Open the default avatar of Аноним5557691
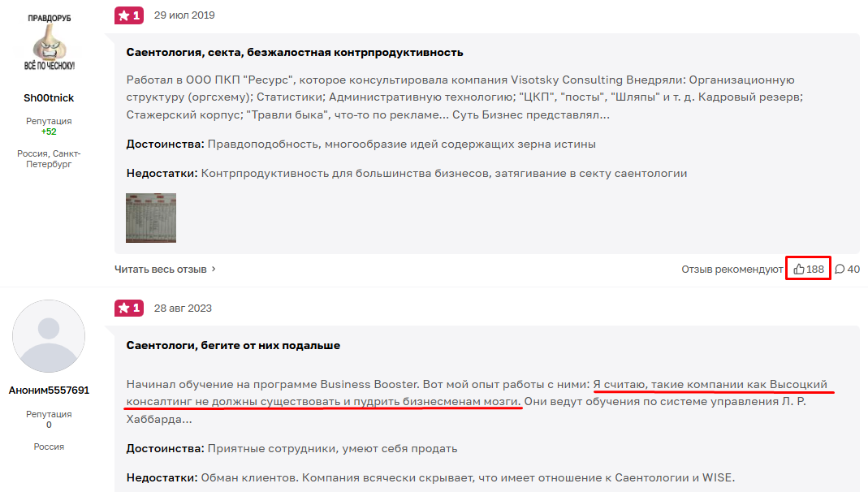This screenshot has width=868, height=492. 49,336
